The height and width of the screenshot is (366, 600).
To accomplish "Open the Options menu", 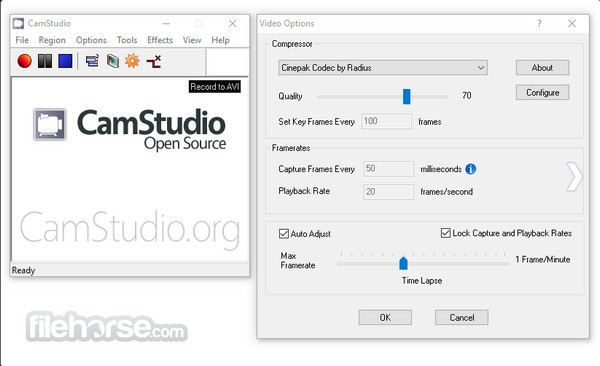I will 91,40.
